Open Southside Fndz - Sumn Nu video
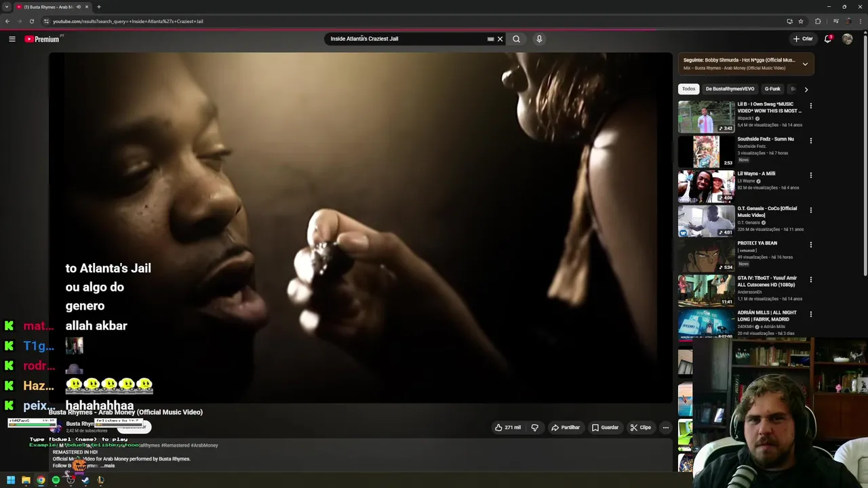Image resolution: width=868 pixels, height=488 pixels. (x=766, y=139)
